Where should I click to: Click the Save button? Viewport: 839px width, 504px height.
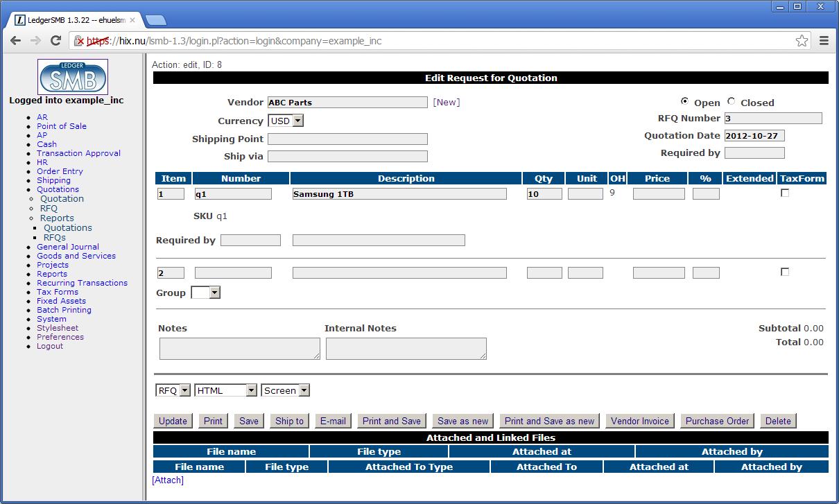(x=249, y=421)
